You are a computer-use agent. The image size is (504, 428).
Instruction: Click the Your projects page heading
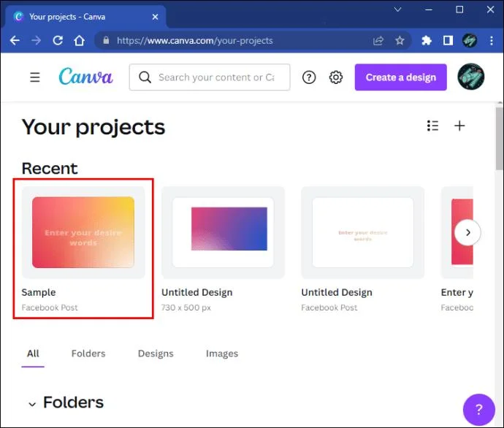[x=93, y=128]
